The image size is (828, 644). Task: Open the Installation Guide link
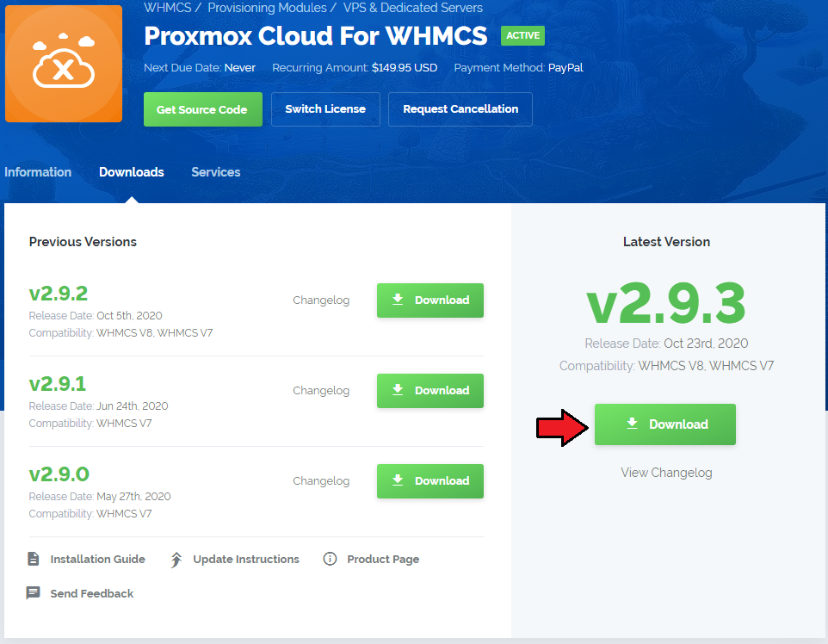pyautogui.click(x=98, y=559)
